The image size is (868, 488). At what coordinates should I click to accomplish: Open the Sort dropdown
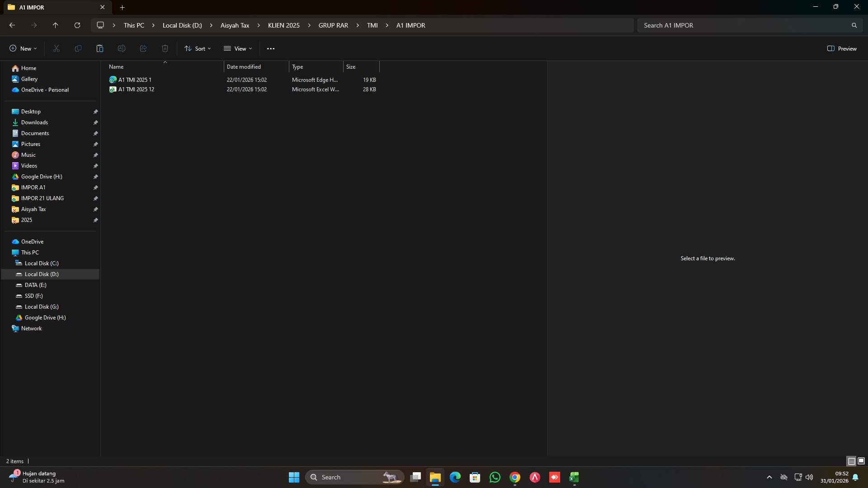tap(198, 48)
